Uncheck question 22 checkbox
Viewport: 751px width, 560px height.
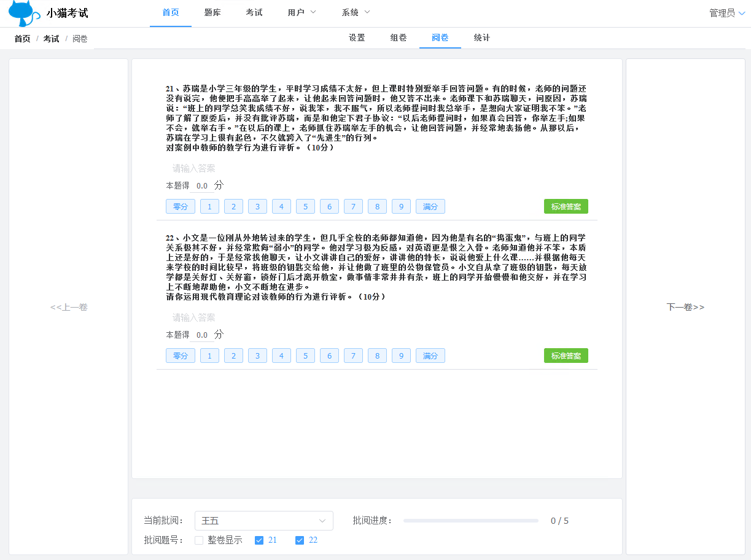coord(300,540)
